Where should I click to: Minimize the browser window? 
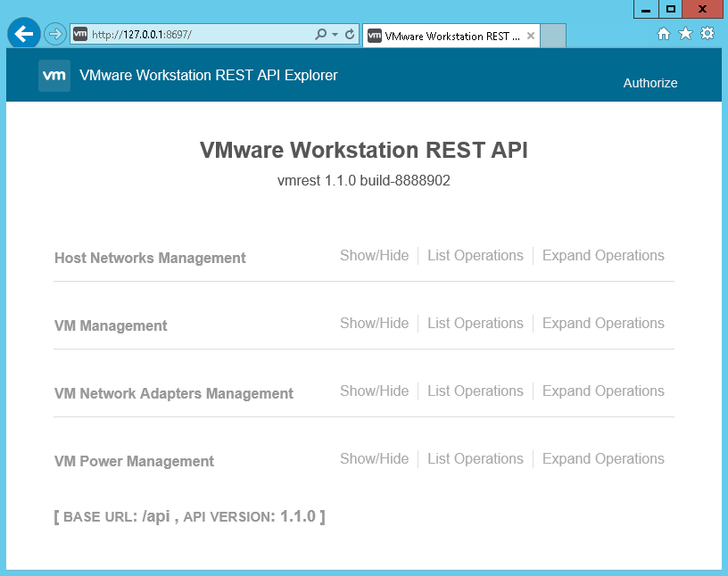(x=646, y=9)
